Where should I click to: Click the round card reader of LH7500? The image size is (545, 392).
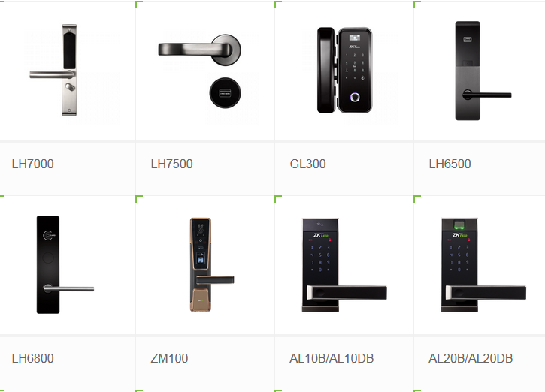tap(226, 92)
